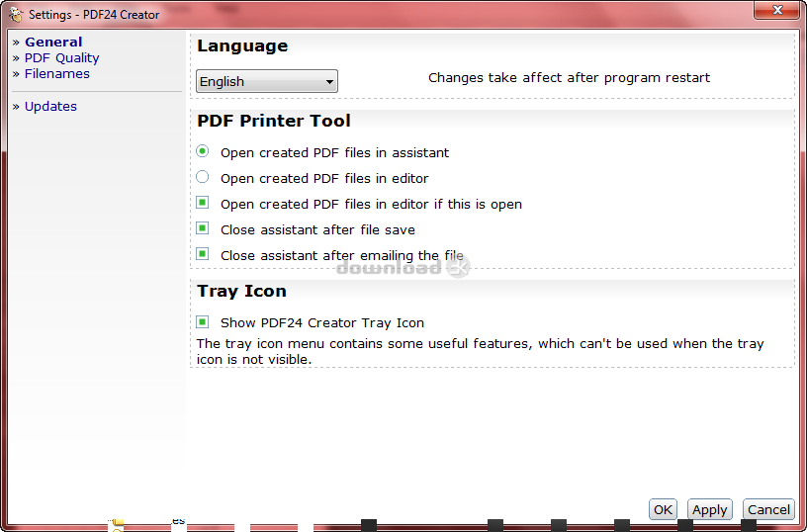This screenshot has width=807, height=532.
Task: Expand the English language dropdown
Action: coord(267,81)
